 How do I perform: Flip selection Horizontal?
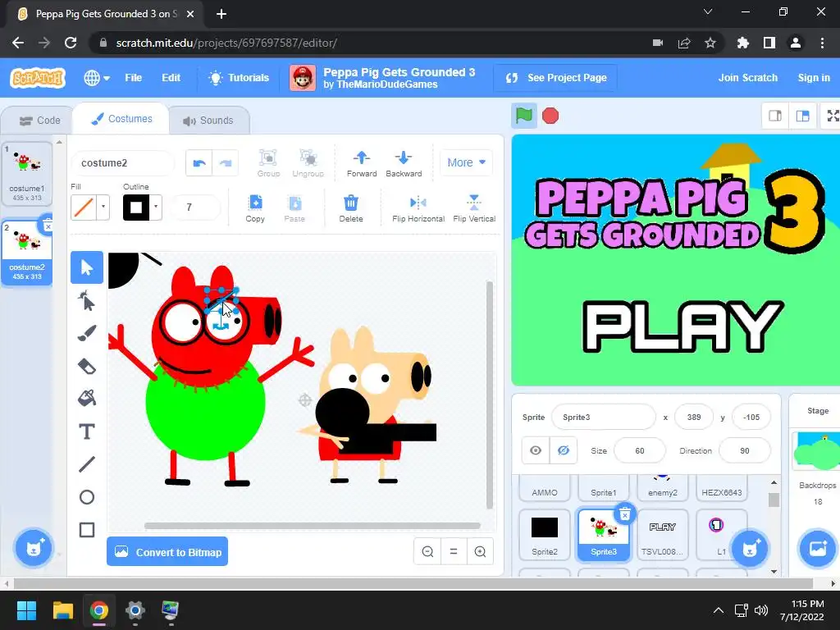click(418, 208)
